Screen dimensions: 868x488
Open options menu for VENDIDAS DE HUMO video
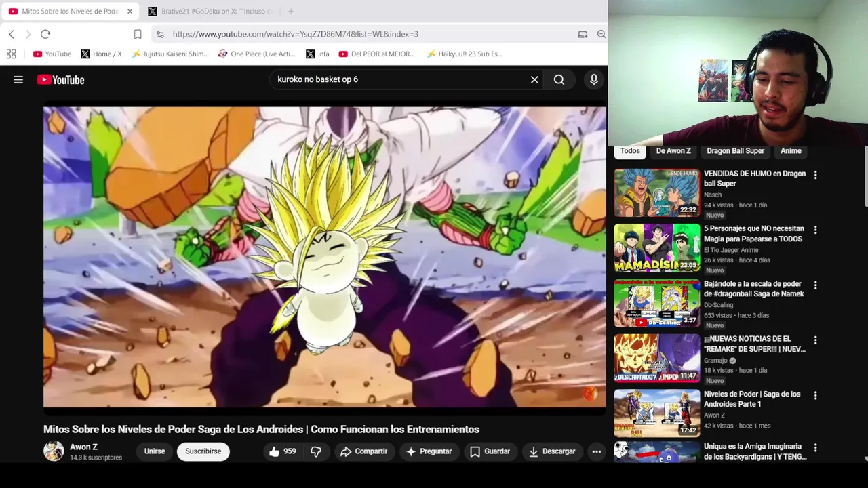coord(815,175)
